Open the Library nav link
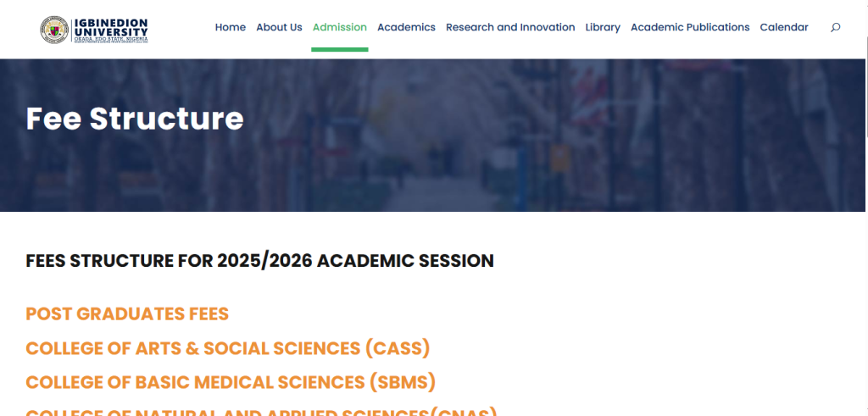 [x=603, y=27]
